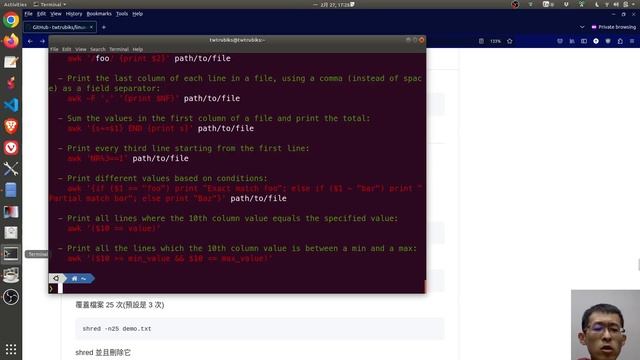Click the red round tray indicator
This screenshot has width=640, height=360.
click(x=515, y=4)
